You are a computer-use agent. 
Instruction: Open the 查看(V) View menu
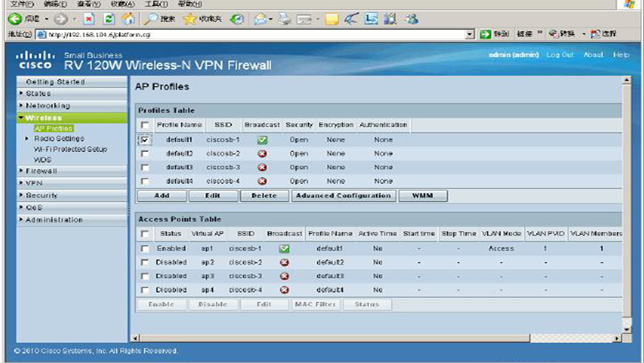(x=89, y=4)
